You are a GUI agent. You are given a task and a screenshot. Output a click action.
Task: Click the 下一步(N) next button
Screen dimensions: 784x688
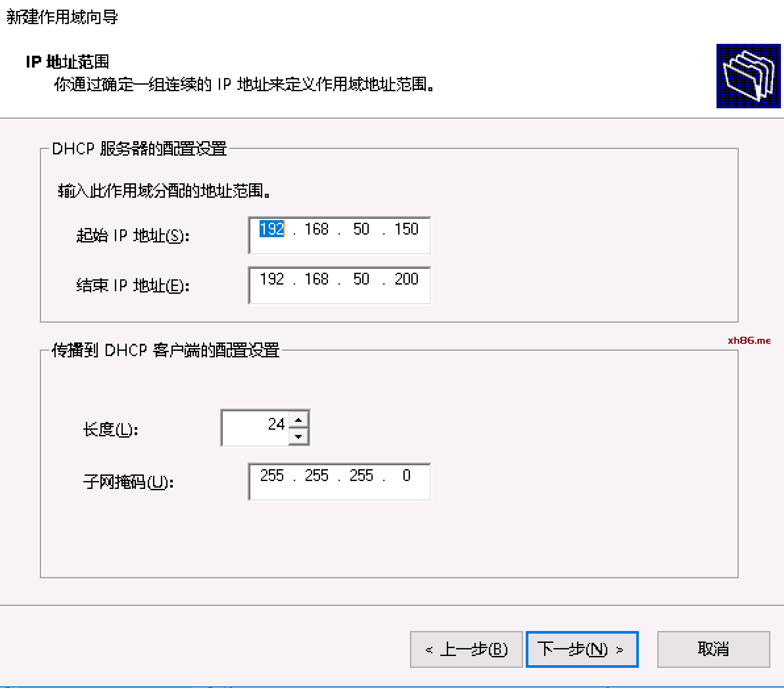pos(582,649)
